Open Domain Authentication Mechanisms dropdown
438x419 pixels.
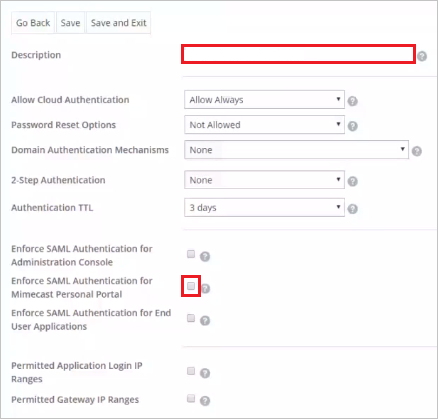(x=296, y=150)
